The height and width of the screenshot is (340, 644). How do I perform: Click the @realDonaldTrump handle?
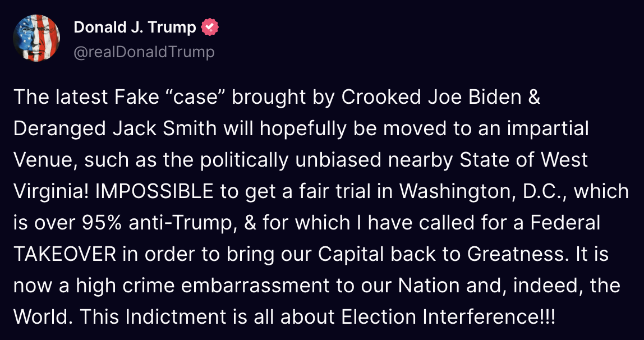(144, 52)
